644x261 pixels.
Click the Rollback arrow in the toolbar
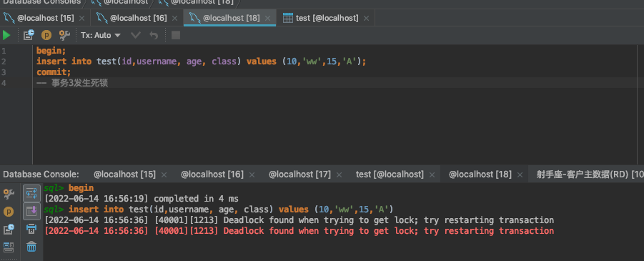tap(154, 35)
